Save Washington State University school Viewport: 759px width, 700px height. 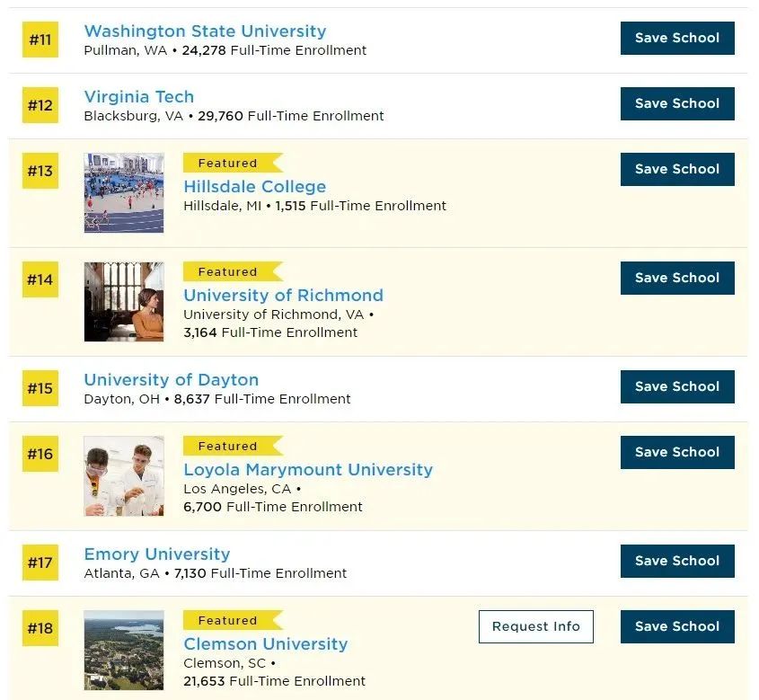click(x=677, y=39)
